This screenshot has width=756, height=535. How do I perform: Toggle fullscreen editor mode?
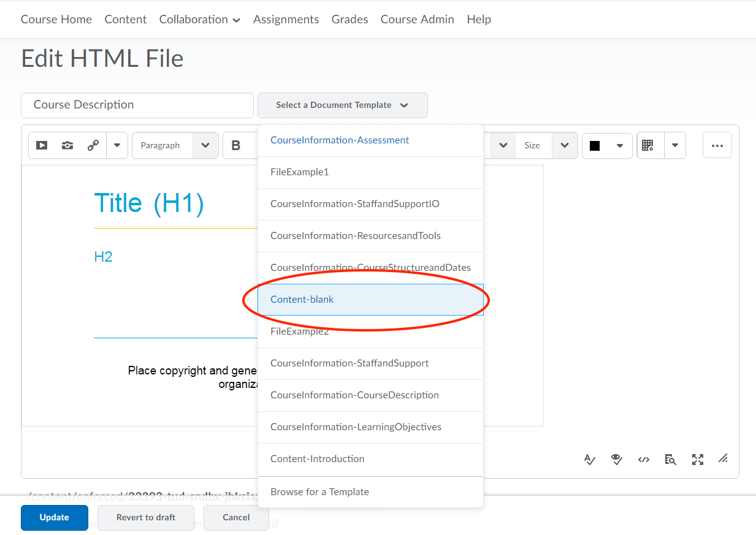697,459
